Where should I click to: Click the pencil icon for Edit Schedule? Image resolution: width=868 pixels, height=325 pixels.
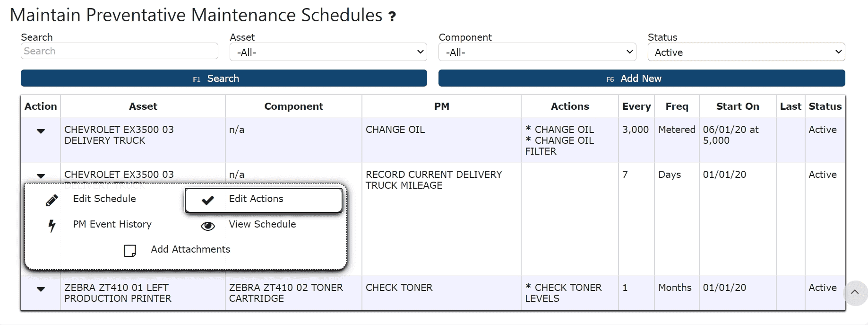click(x=52, y=200)
